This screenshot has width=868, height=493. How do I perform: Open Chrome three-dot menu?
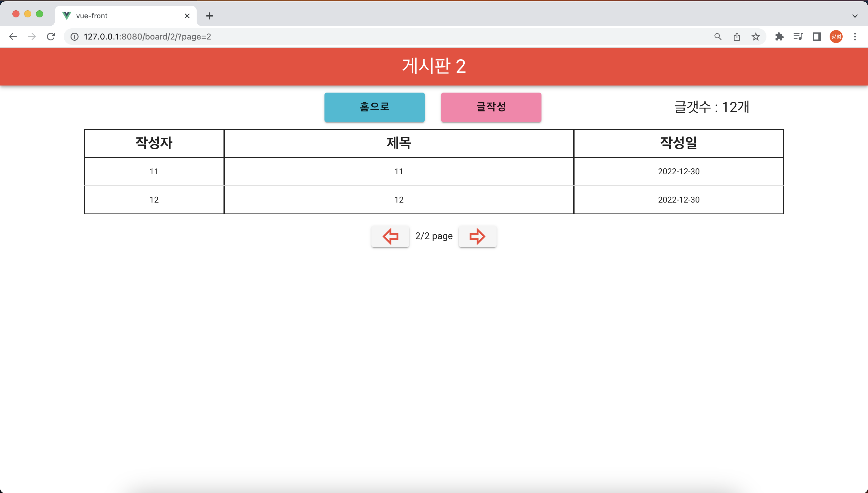[855, 37]
